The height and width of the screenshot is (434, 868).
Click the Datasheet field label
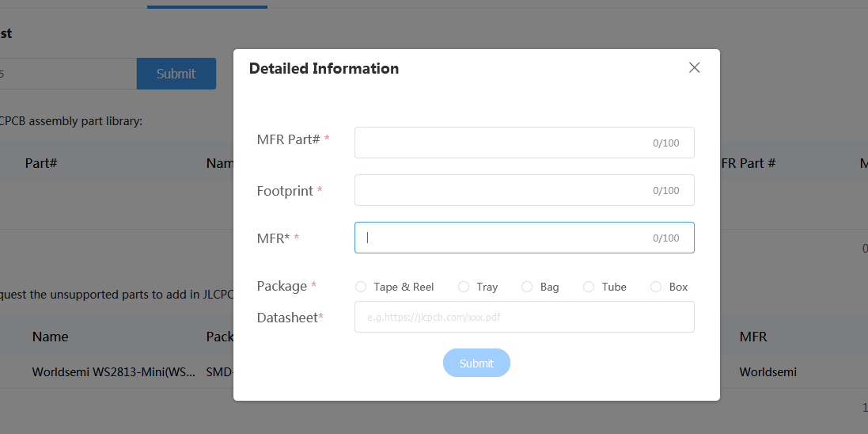tap(287, 318)
